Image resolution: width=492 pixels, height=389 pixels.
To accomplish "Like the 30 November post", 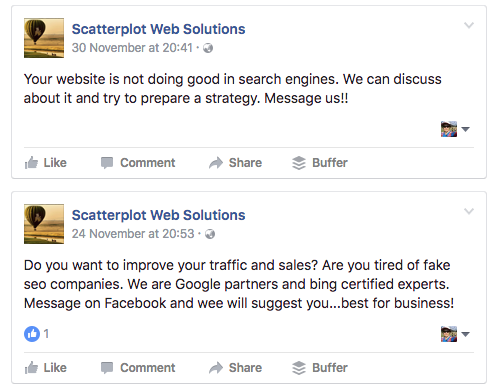I will coord(46,163).
